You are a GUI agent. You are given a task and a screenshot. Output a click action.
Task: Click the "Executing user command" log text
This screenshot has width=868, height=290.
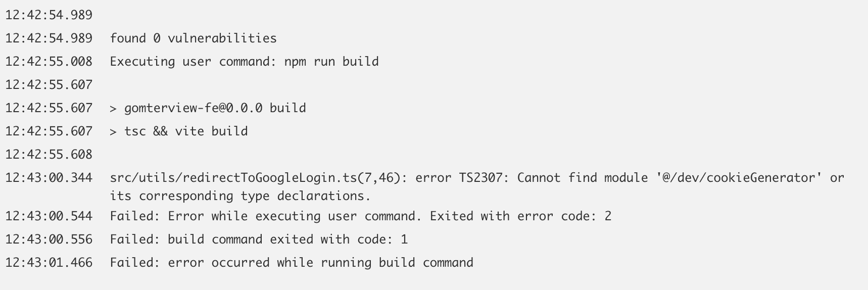click(193, 62)
